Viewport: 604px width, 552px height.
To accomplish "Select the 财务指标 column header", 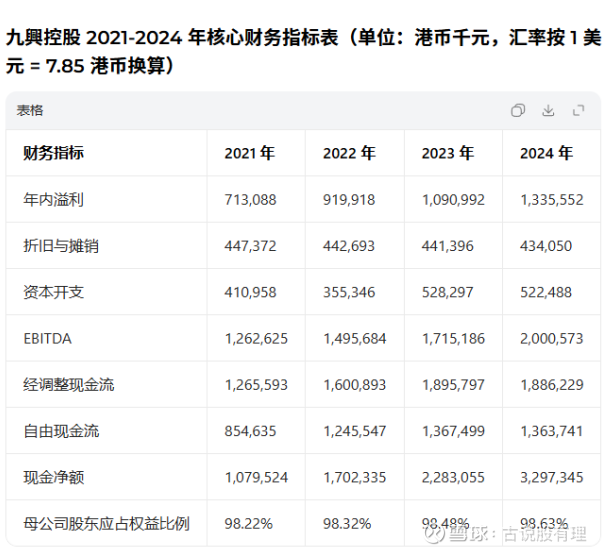I will (x=53, y=153).
